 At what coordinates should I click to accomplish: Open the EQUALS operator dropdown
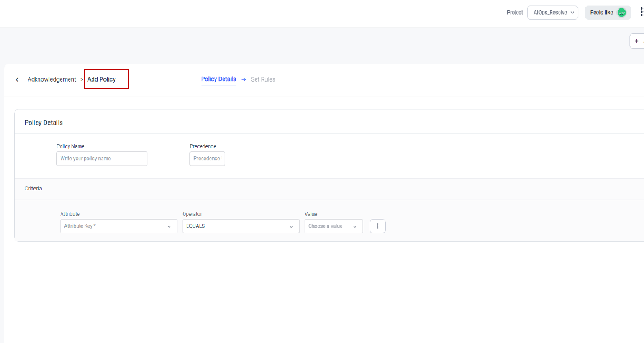point(241,226)
